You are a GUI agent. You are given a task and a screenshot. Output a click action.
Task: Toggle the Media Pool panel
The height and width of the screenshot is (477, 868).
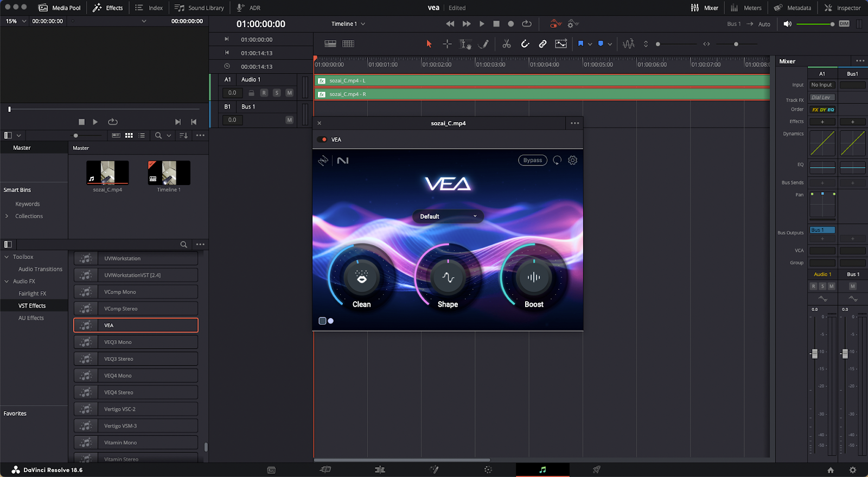[60, 8]
